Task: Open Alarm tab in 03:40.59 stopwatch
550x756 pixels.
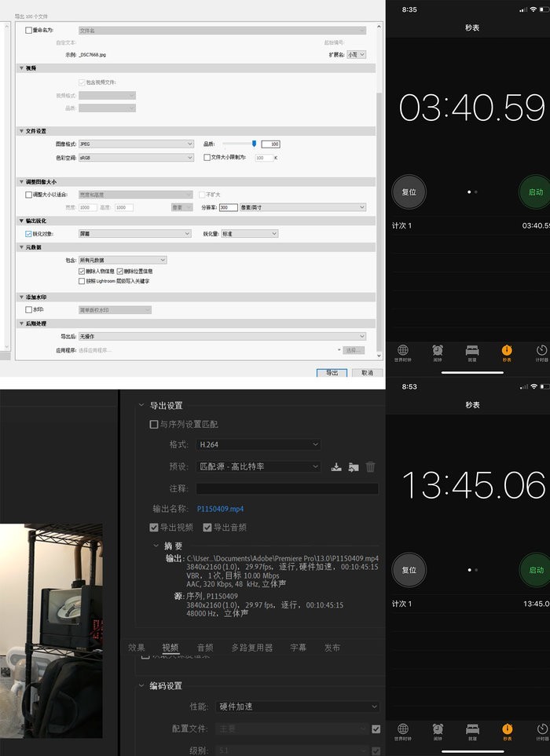Action: coord(438,352)
